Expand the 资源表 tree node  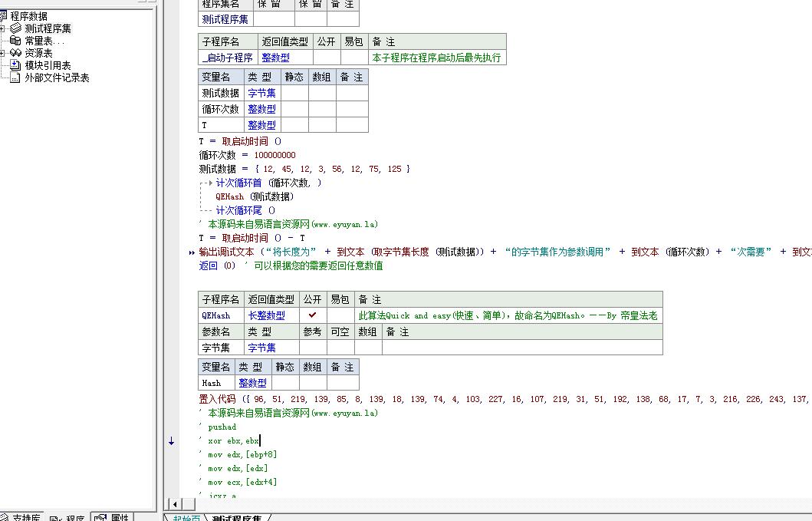coord(2,53)
